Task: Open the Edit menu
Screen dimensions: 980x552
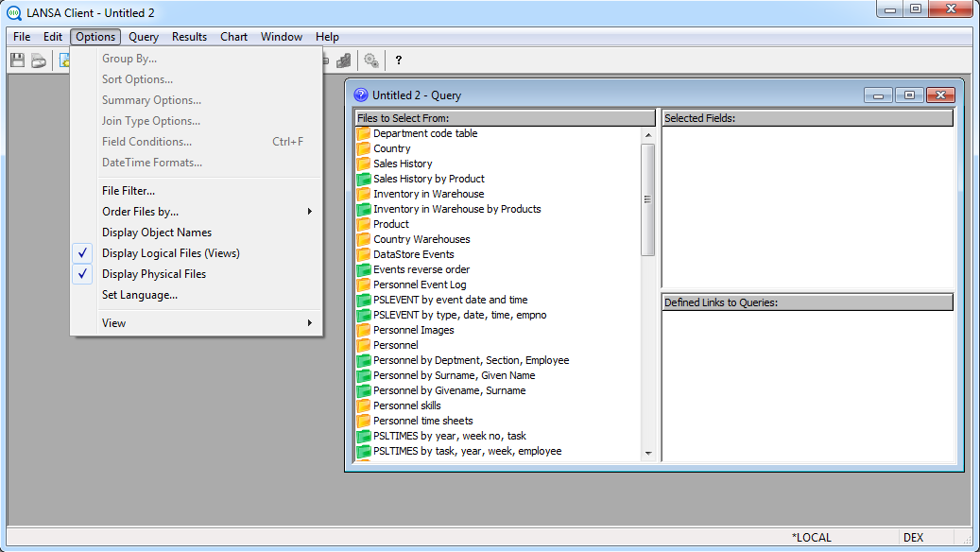Action: point(53,37)
